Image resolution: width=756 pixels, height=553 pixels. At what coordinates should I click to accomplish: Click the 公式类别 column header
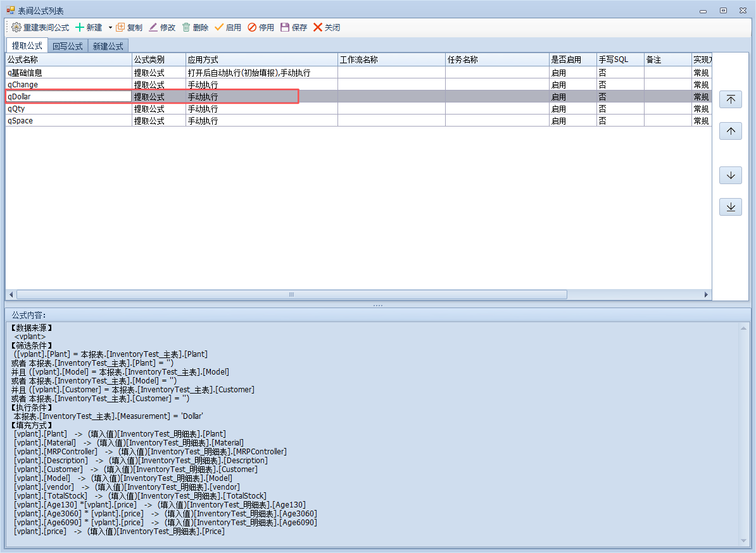(x=159, y=59)
